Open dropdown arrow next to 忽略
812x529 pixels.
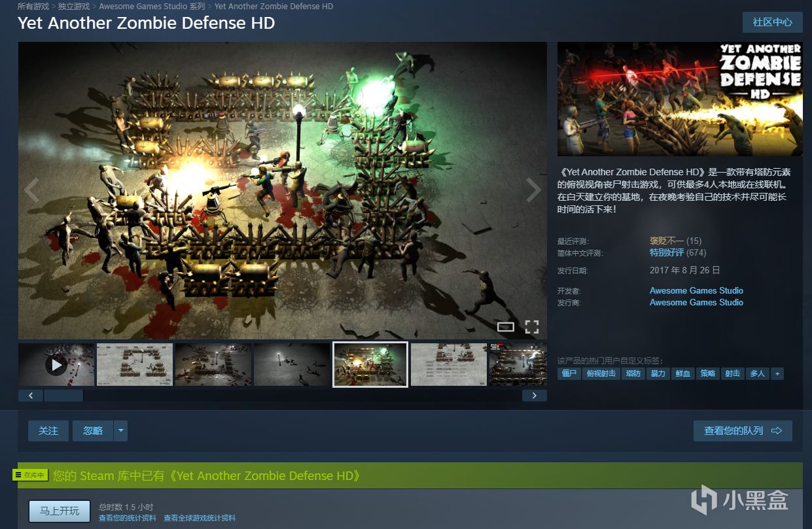pyautogui.click(x=120, y=431)
